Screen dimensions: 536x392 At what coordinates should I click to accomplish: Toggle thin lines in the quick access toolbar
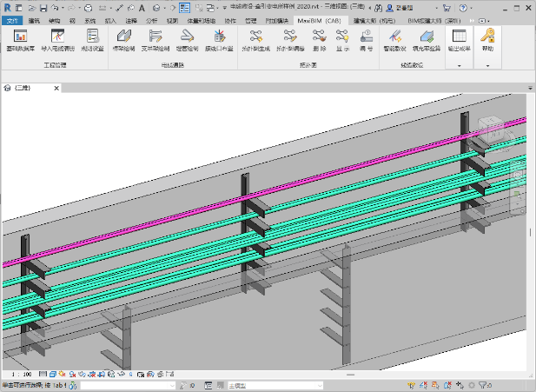pos(185,7)
